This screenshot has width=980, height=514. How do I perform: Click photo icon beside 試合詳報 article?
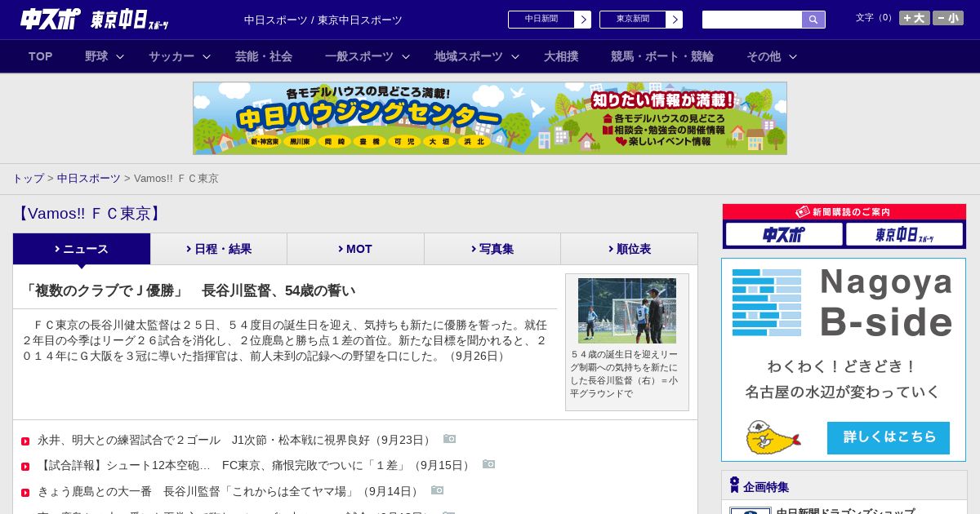click(489, 464)
